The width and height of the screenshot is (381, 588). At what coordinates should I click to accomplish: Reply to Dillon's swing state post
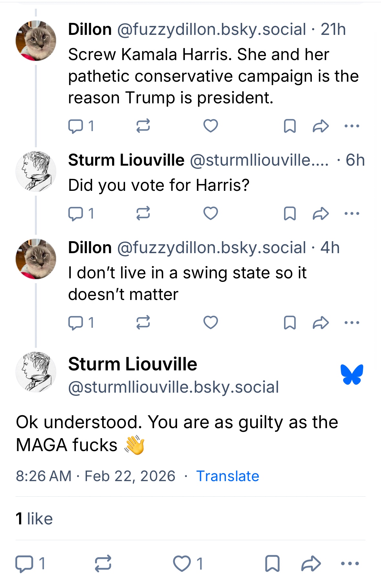point(76,323)
